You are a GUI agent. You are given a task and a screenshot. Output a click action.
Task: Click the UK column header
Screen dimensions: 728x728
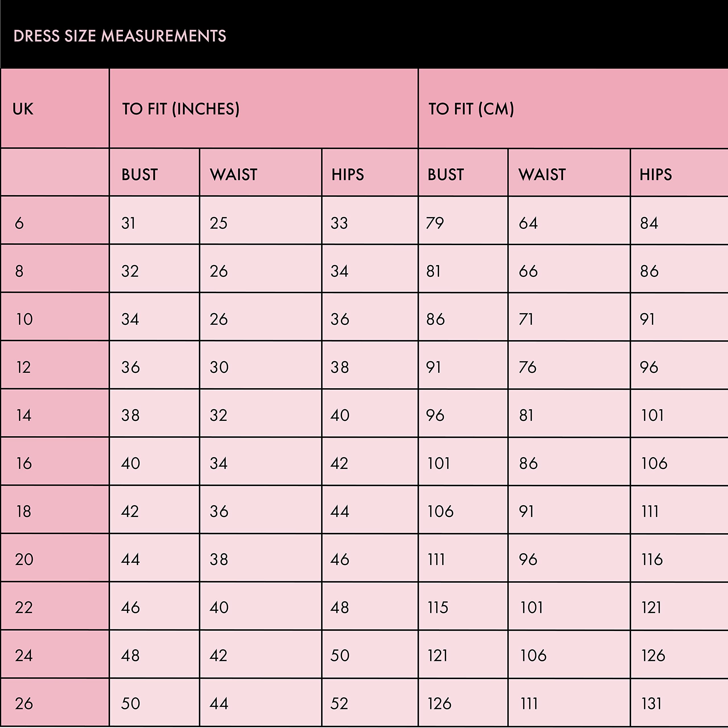click(x=23, y=109)
